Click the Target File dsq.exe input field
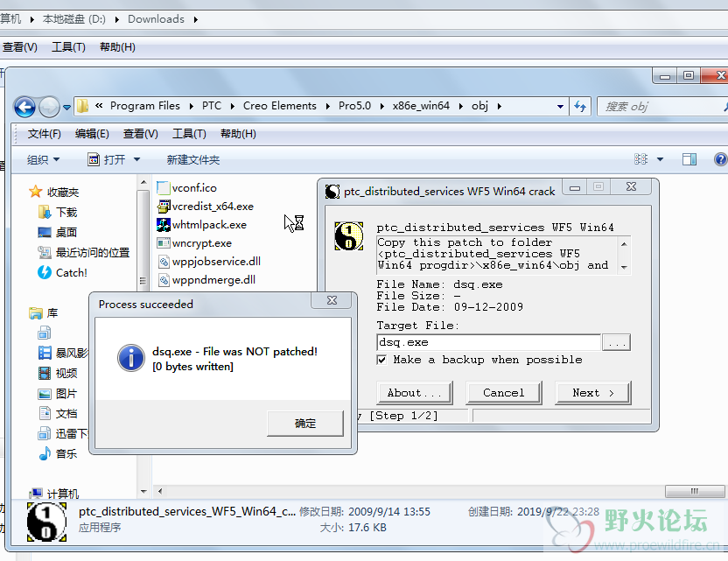 488,342
